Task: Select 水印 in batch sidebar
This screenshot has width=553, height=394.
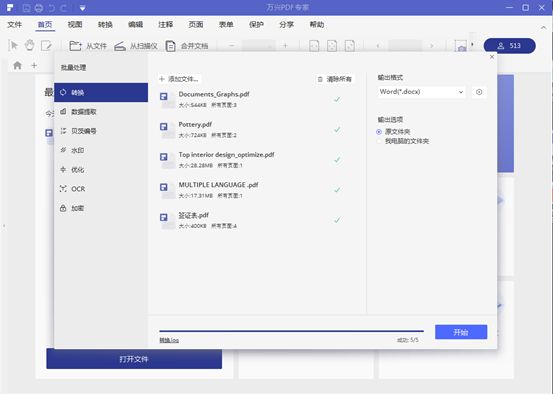Action: [101, 150]
